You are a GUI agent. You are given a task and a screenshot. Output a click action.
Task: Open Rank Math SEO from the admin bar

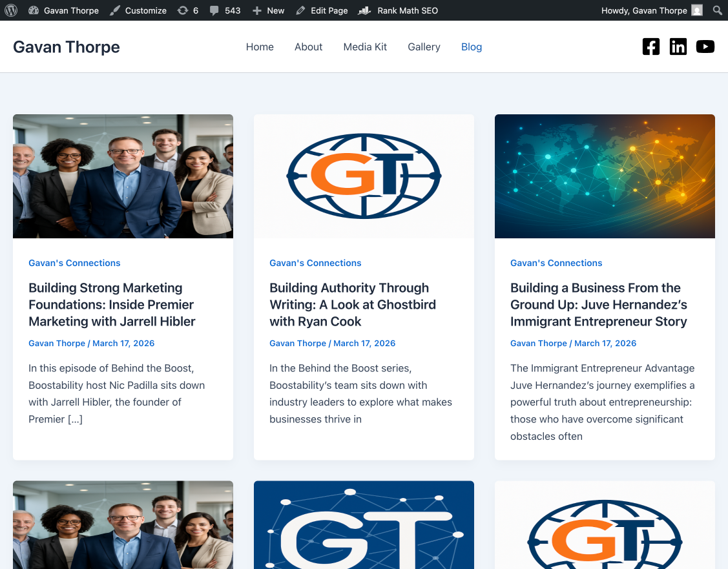(406, 10)
